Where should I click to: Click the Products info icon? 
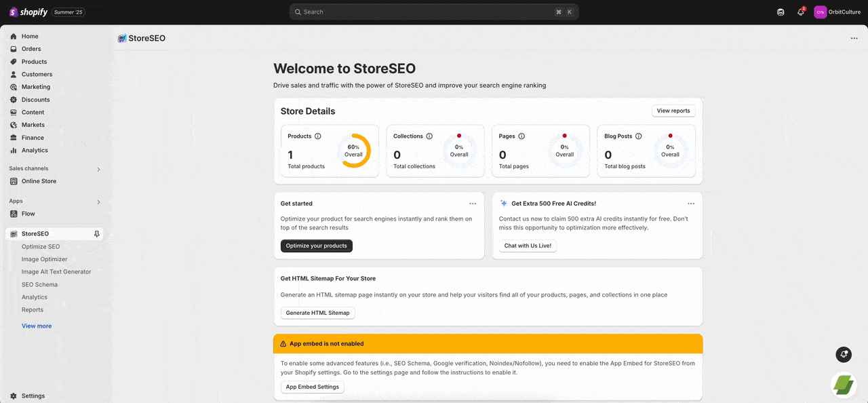(x=318, y=136)
